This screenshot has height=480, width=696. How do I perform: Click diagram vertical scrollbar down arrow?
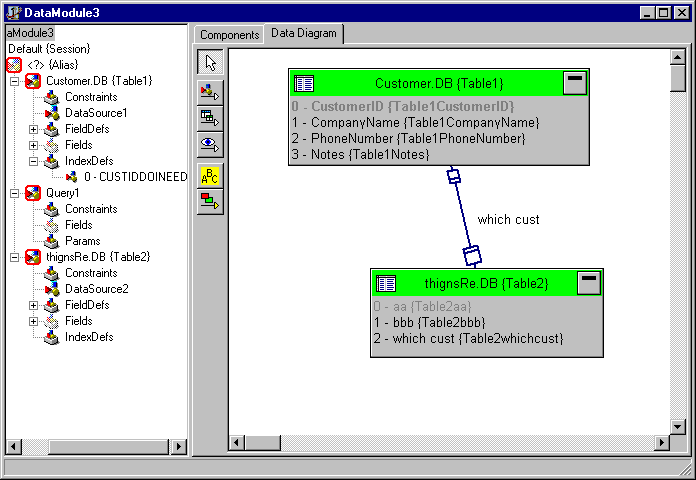(678, 427)
